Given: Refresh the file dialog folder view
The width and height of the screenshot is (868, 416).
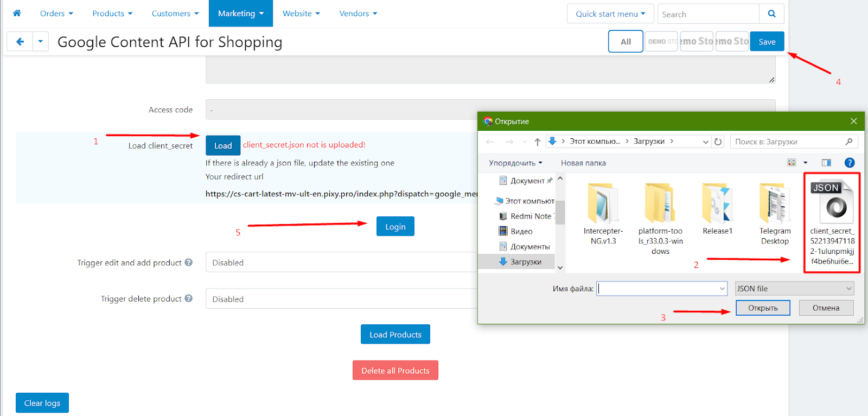Looking at the screenshot, I should pyautogui.click(x=718, y=142).
